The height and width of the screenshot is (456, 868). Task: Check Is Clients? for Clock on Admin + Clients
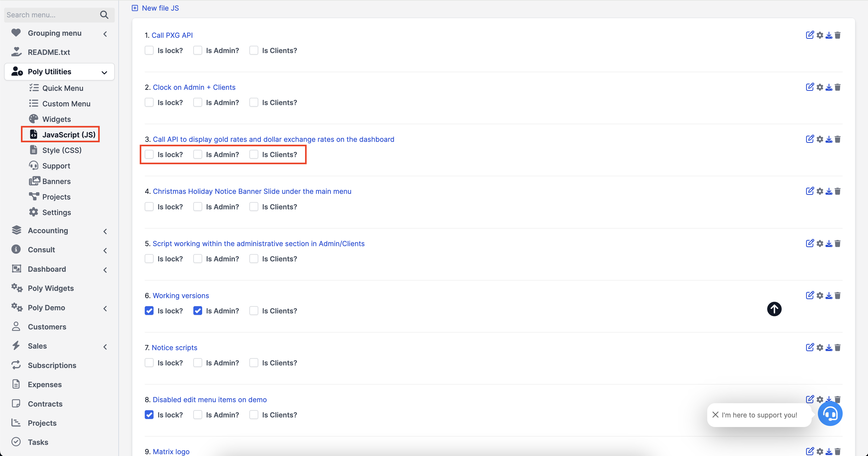tap(254, 102)
